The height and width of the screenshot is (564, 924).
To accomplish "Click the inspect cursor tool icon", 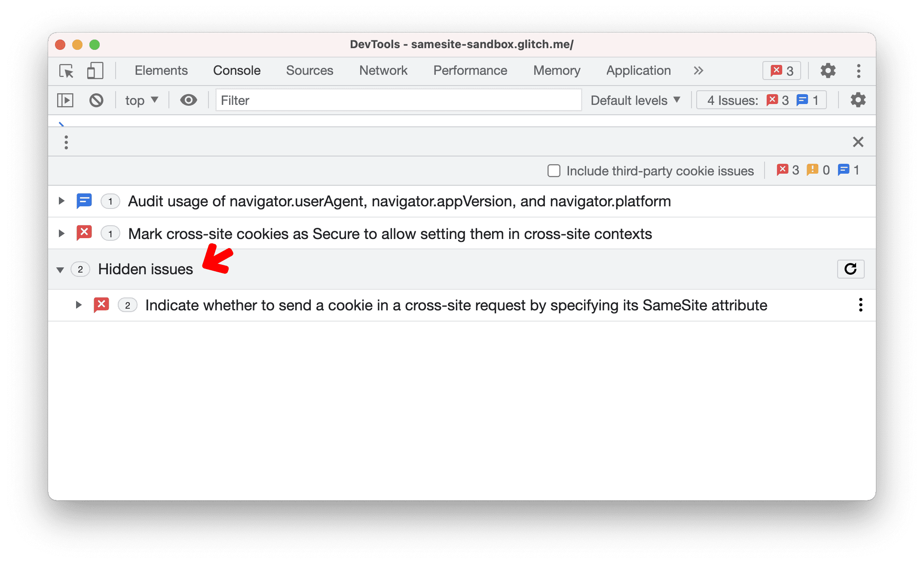I will click(x=67, y=71).
